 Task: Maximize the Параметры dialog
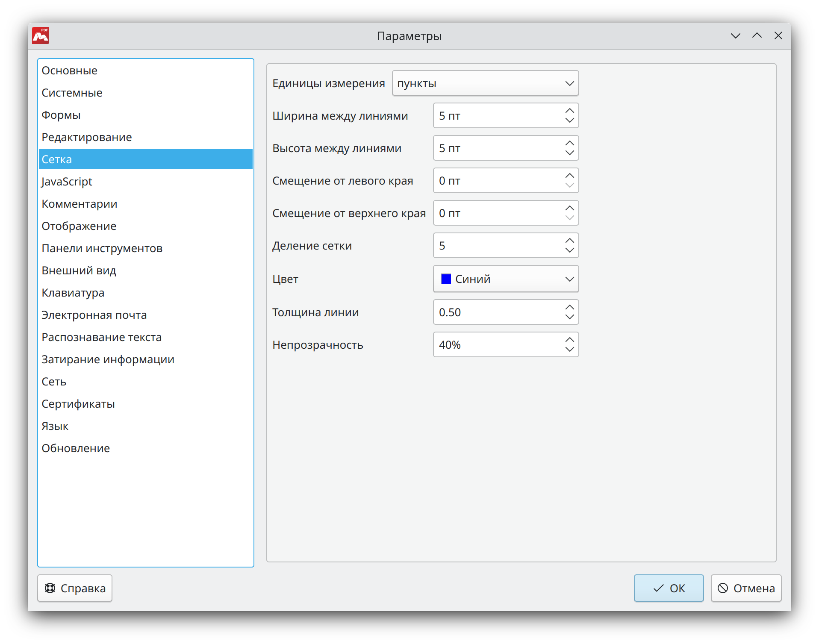click(x=757, y=36)
